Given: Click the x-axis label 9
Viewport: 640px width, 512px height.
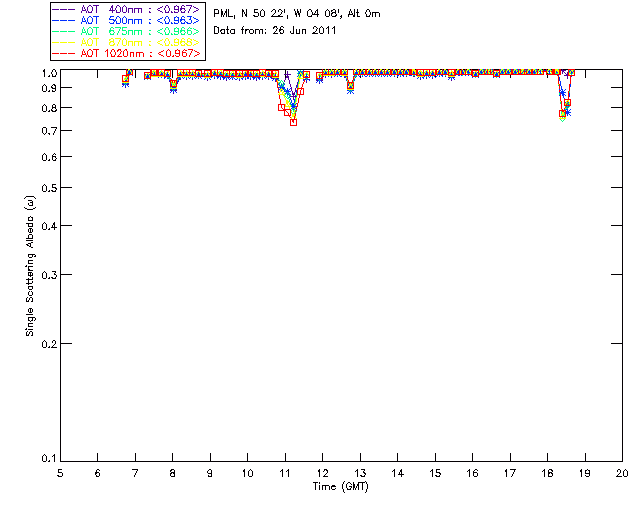Looking at the screenshot, I should (210, 474).
